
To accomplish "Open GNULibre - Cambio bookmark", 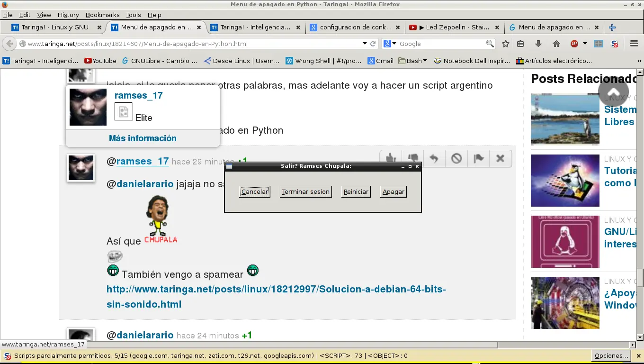I will coord(159,61).
